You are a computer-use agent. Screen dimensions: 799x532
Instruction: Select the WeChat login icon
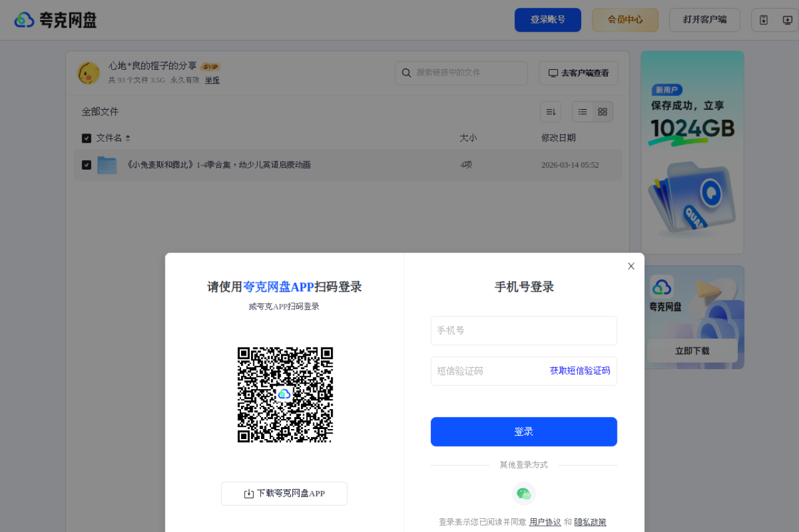524,493
